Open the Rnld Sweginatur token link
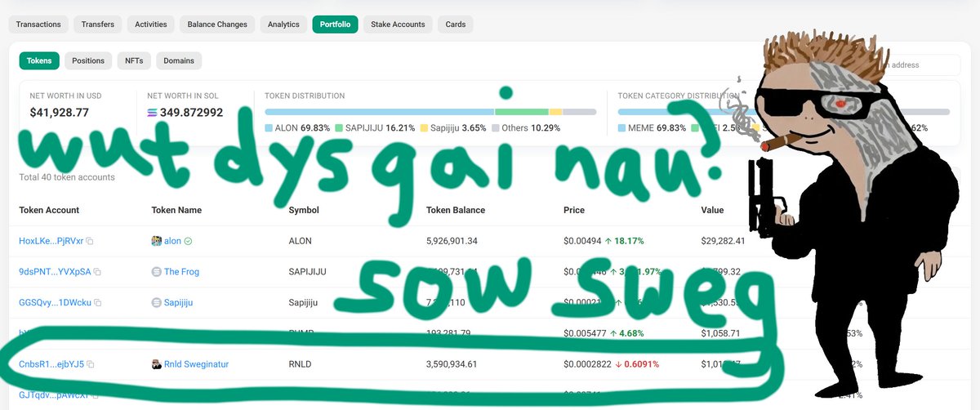Image resolution: width=980 pixels, height=410 pixels. (x=196, y=364)
